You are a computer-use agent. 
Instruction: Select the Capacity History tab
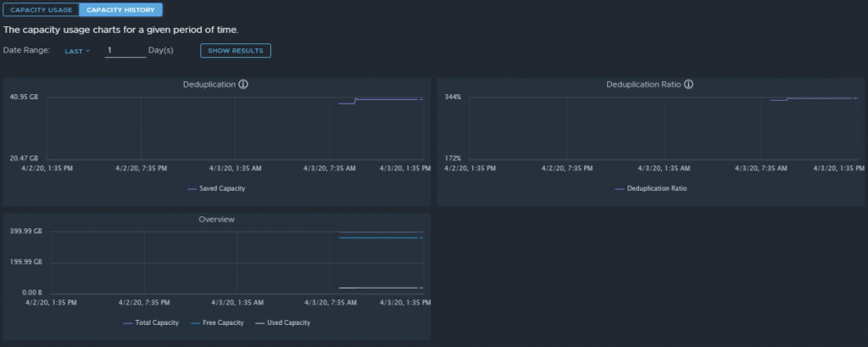tap(120, 9)
